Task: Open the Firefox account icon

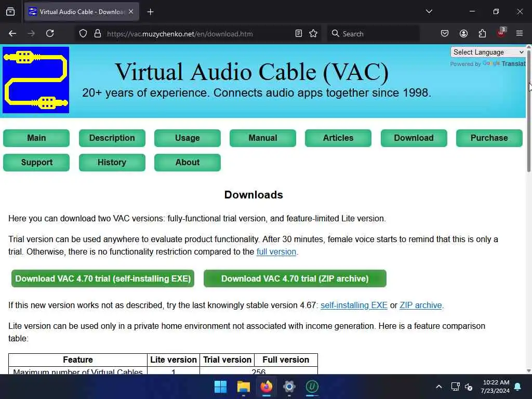Action: (x=463, y=34)
